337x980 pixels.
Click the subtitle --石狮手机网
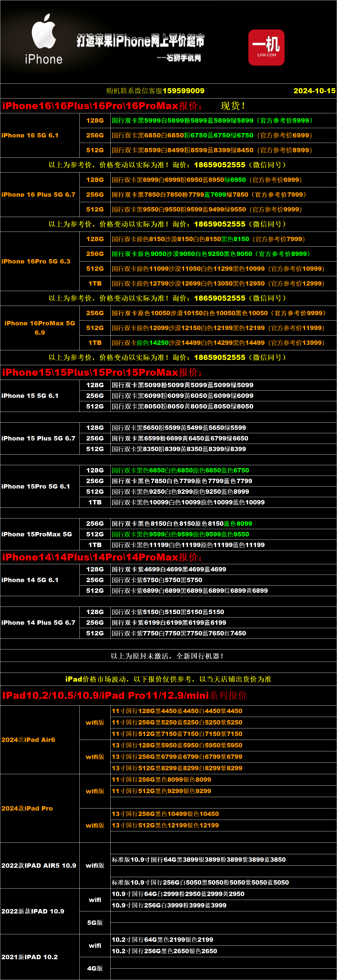pyautogui.click(x=179, y=58)
